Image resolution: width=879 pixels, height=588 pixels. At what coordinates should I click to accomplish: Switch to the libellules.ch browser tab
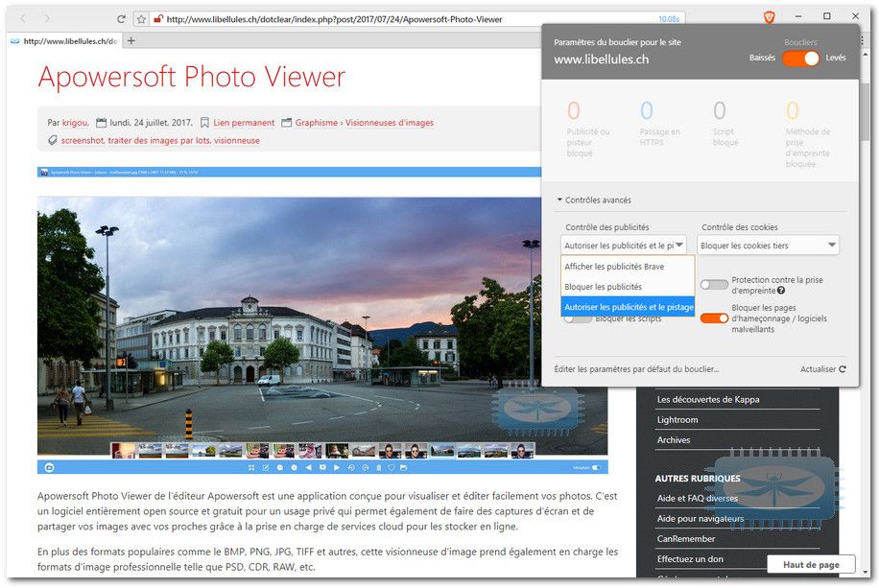(64, 41)
